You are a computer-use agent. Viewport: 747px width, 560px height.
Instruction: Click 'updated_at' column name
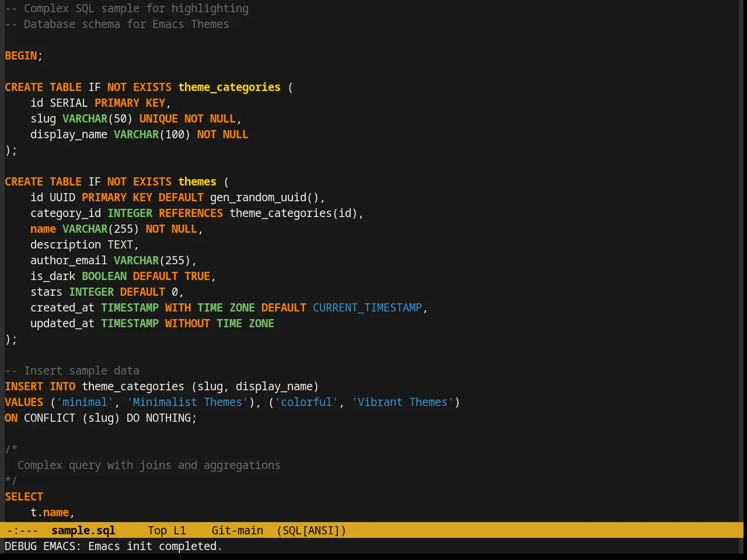(62, 323)
